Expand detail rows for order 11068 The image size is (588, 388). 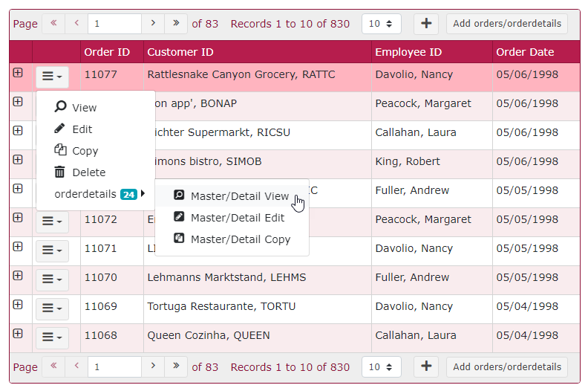coord(18,334)
